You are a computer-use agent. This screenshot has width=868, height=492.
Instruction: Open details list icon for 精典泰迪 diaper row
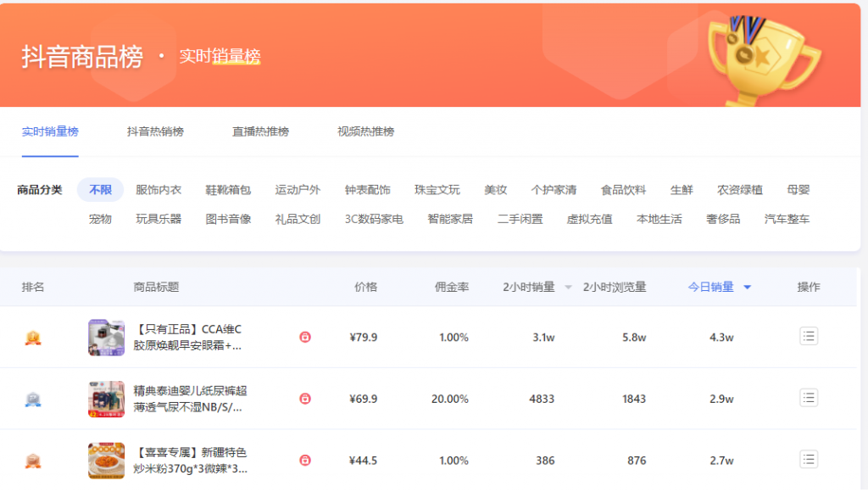[x=808, y=398]
